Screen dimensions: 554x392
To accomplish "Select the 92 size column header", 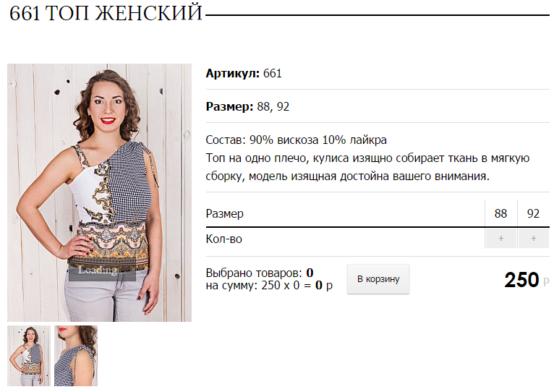I will (534, 213).
